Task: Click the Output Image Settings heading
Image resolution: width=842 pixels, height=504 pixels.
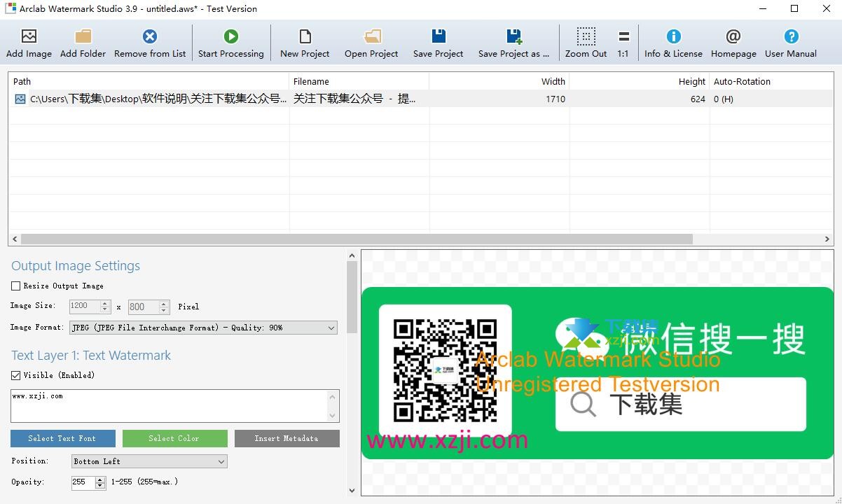Action: coord(76,266)
